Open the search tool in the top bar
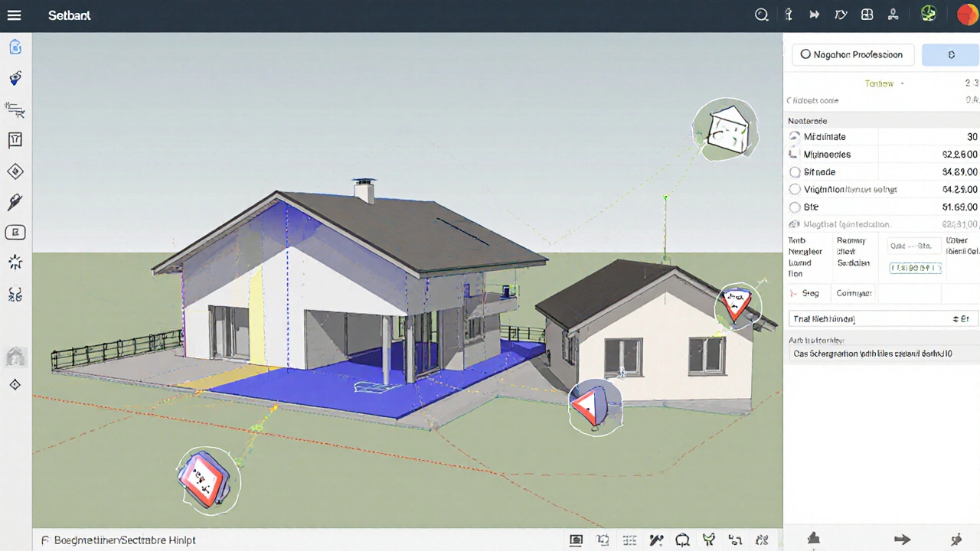This screenshot has width=980, height=551. coord(762,15)
